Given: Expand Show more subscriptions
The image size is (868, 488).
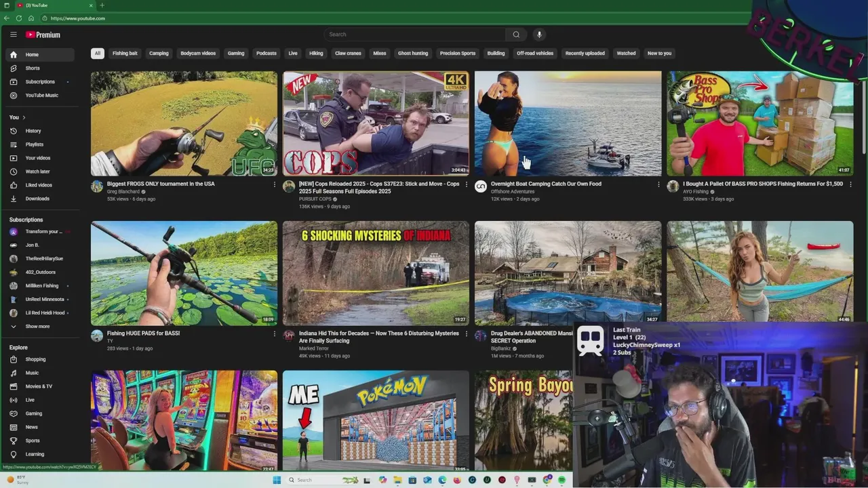Looking at the screenshot, I should [x=41, y=327].
